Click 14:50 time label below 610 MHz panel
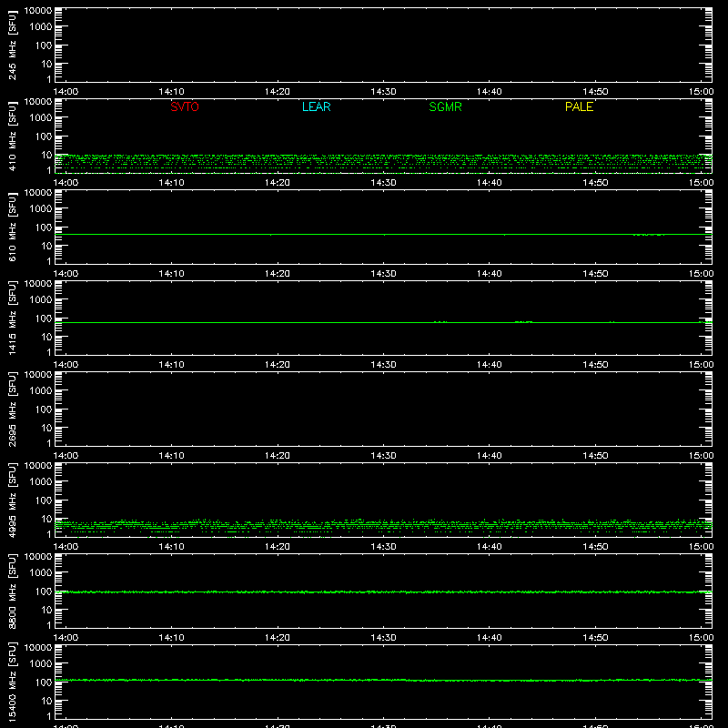728x728 pixels. point(595,274)
